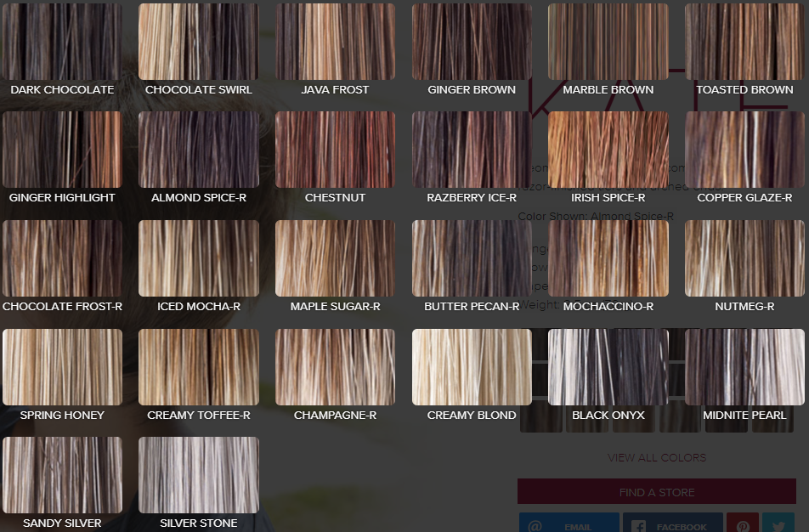Screen dimensions: 809x532
Task: Select the Dark Chocolate color swatch
Action: 62,42
